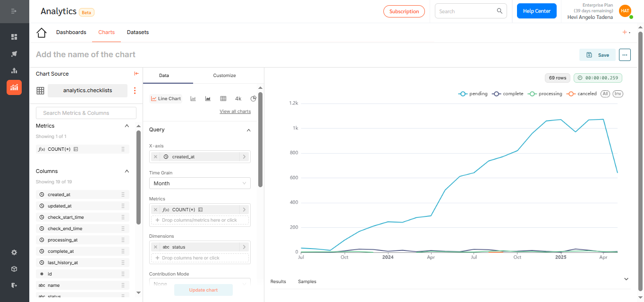
Task: Click the View all charts link
Action: tap(235, 112)
